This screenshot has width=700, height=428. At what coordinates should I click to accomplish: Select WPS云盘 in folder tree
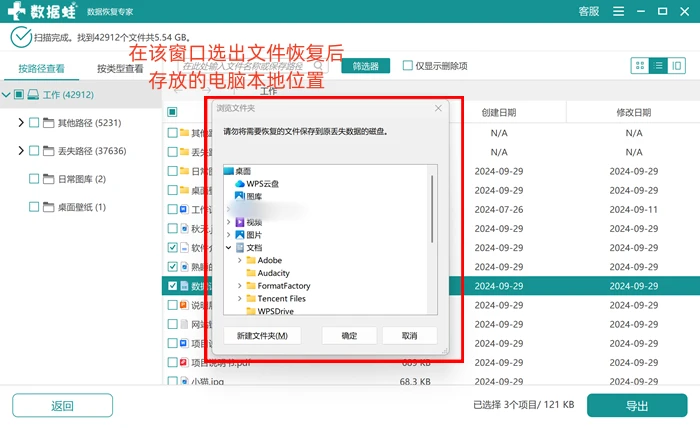262,183
